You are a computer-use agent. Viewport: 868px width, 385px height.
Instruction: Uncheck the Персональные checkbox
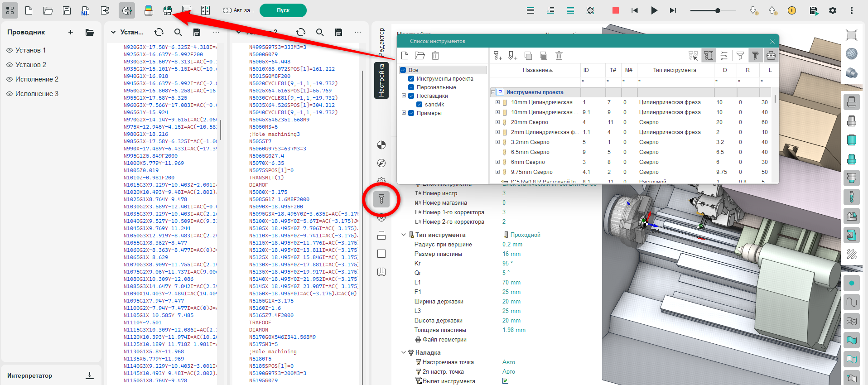[411, 87]
